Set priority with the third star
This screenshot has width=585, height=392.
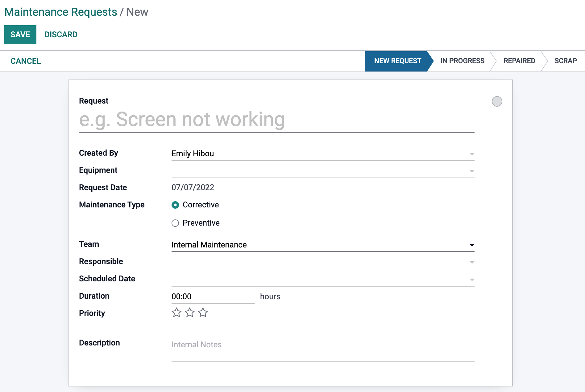click(x=203, y=312)
